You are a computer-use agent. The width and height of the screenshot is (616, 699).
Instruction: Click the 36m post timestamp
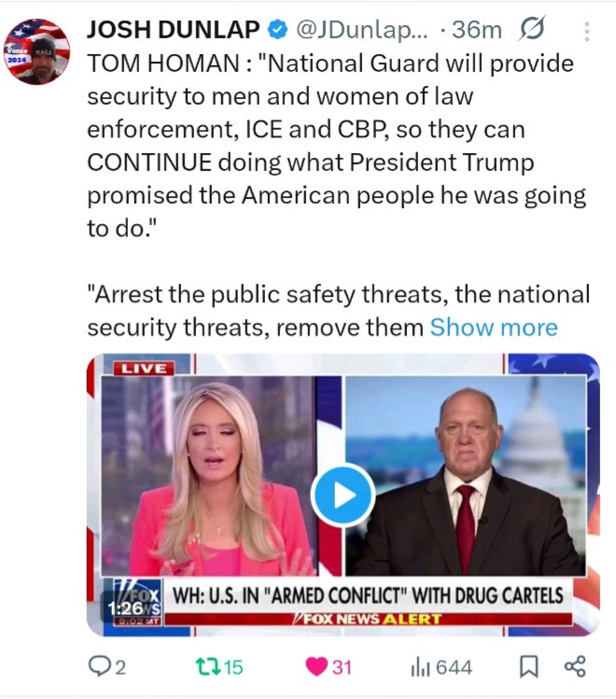[477, 30]
